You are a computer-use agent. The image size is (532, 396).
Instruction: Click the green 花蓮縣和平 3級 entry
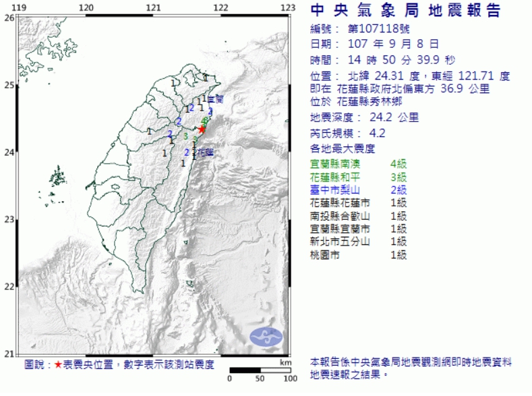(x=359, y=177)
